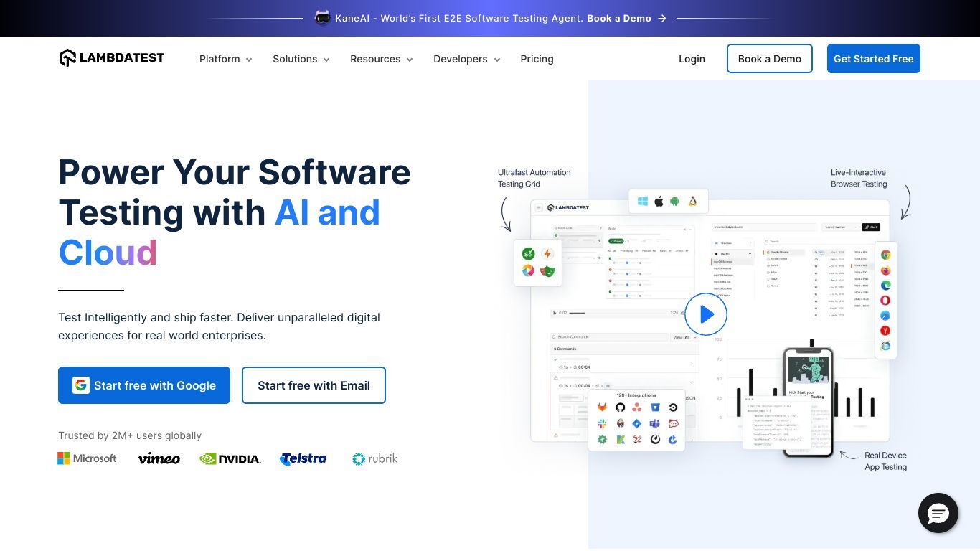
Task: Click the Linux penguin icon in OS card
Action: [x=693, y=202]
